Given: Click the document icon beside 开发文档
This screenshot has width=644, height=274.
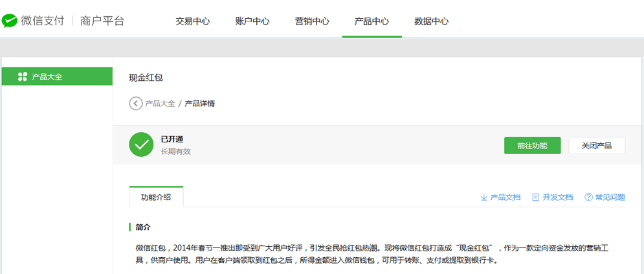Looking at the screenshot, I should point(535,198).
